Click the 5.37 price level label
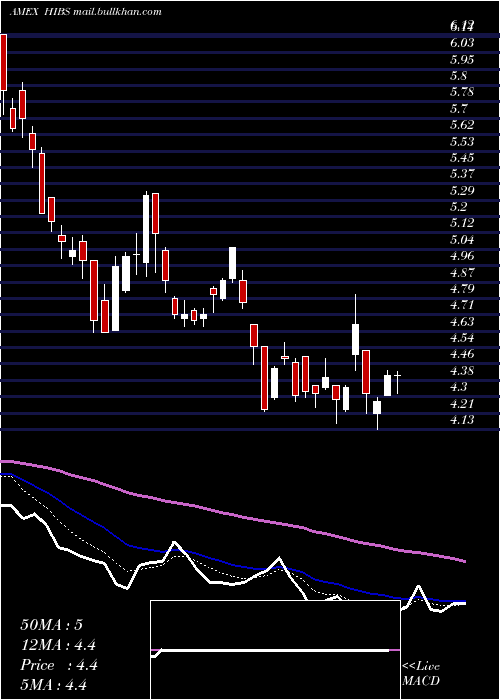 click(462, 174)
